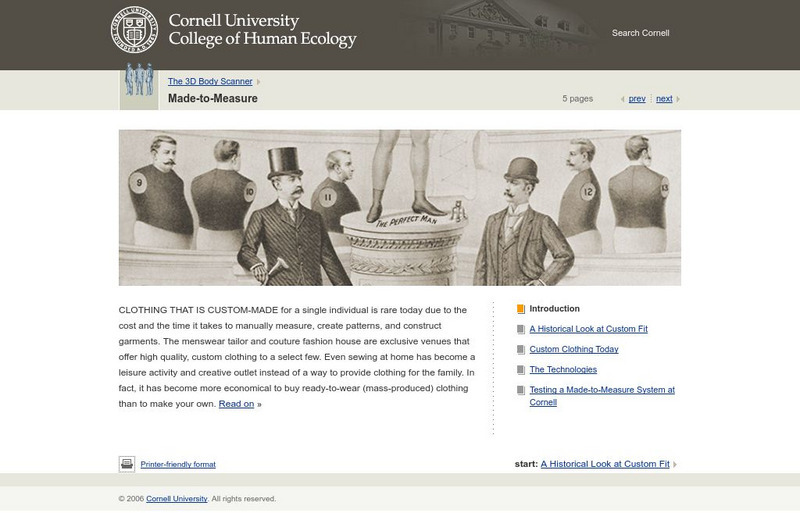Screen dimensions: 800x513
Task: Click the left arrow beside prev
Action: (622, 99)
